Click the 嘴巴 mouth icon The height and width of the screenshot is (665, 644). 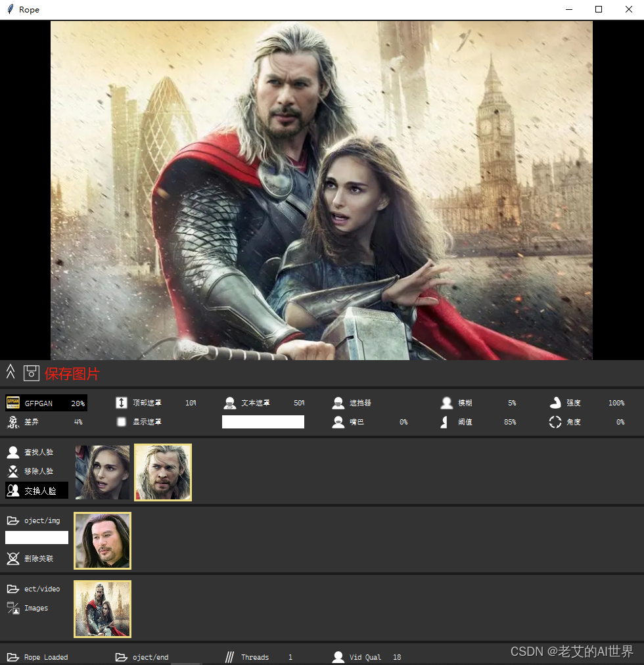coord(338,422)
